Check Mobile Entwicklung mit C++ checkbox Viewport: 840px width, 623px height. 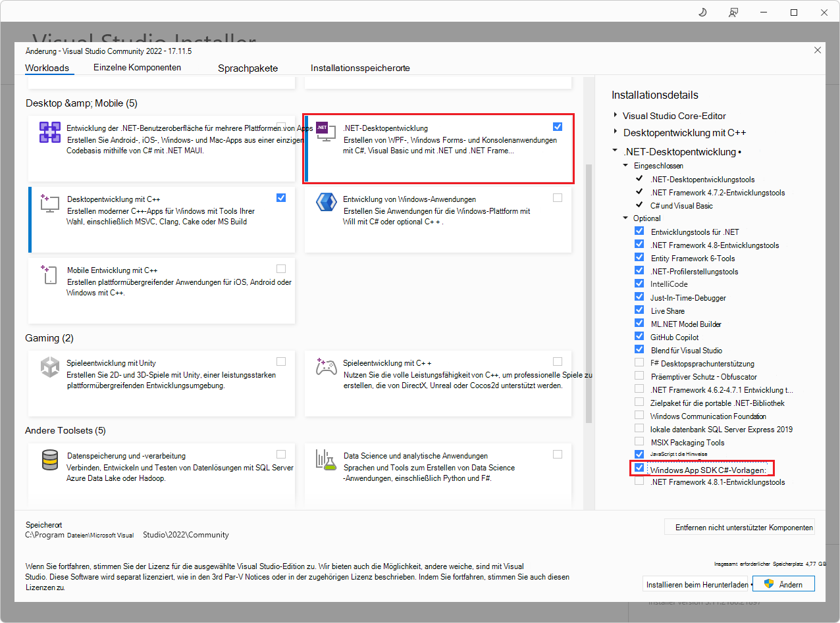281,268
